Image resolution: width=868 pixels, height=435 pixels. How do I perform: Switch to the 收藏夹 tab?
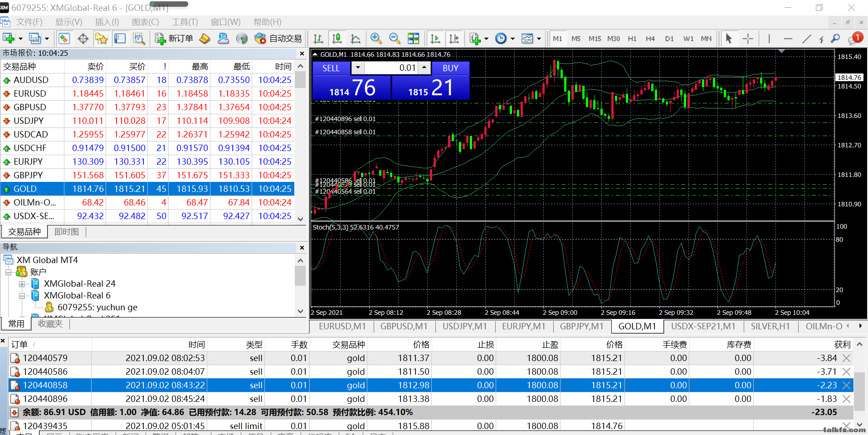50,324
